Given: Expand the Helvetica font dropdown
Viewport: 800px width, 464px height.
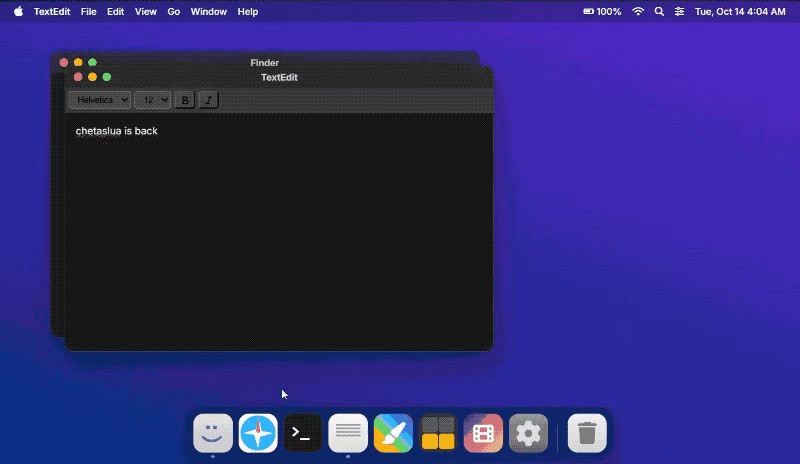Looking at the screenshot, I should click(x=100, y=100).
